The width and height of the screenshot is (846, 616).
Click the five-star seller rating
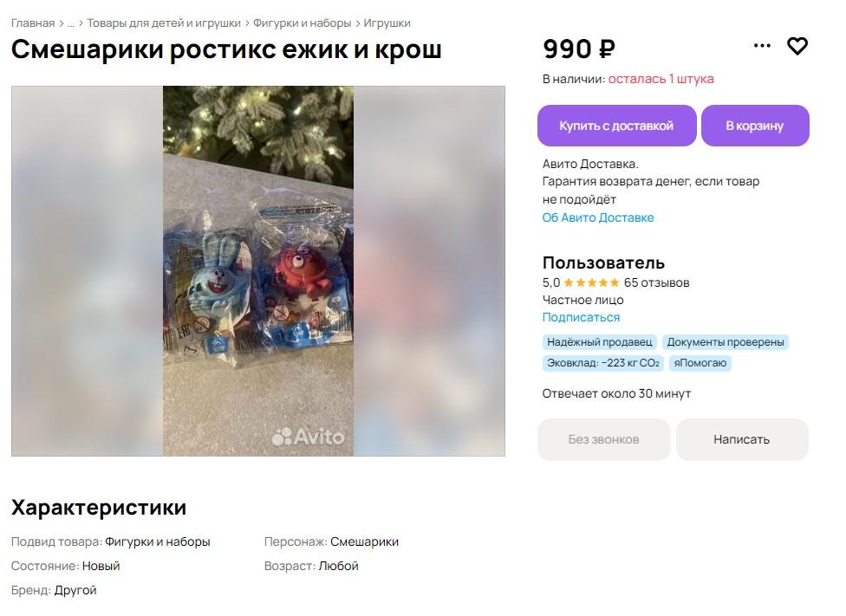coord(591,282)
